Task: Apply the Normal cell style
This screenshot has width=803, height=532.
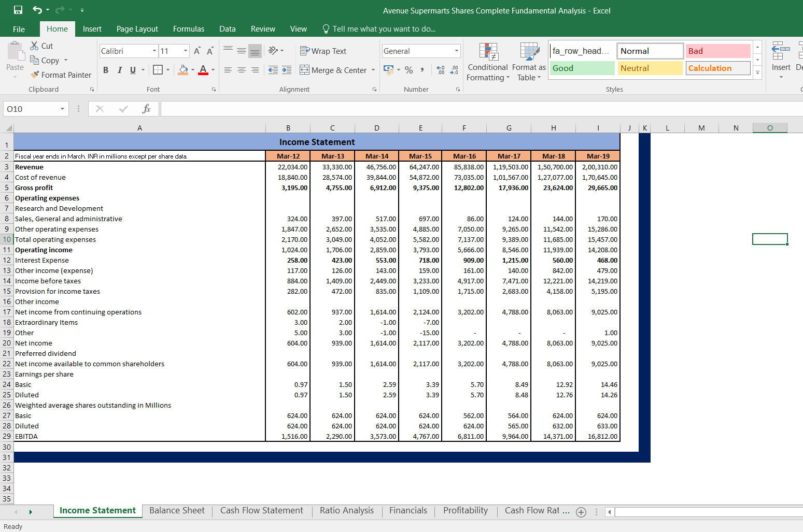Action: [650, 51]
